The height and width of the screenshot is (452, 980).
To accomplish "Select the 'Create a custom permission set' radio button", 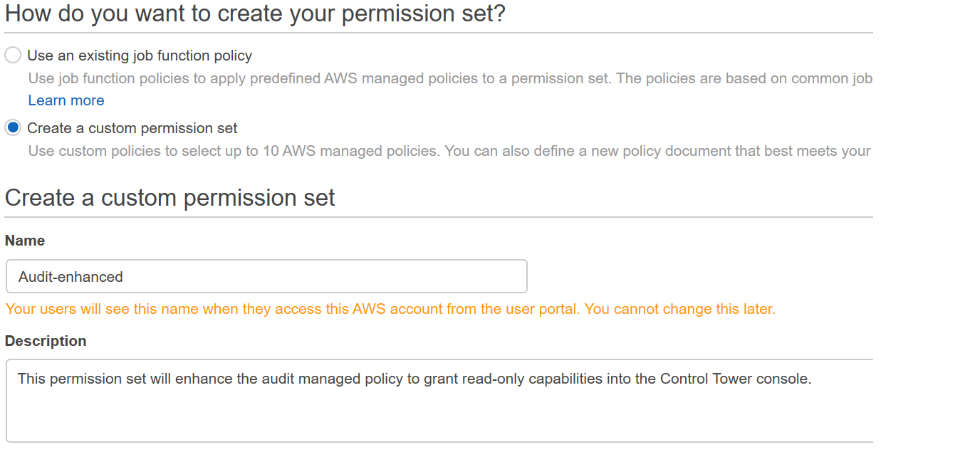I will [x=12, y=127].
